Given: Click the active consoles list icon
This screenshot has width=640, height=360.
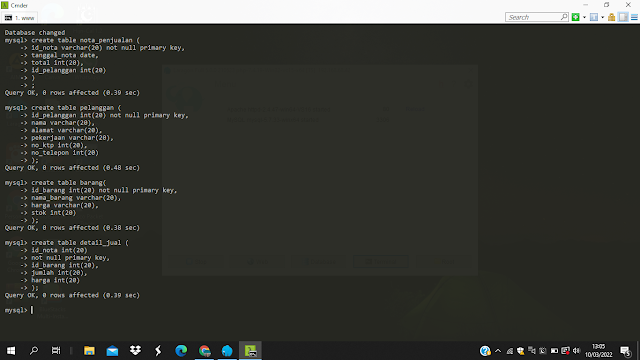Looking at the screenshot, I should (594, 17).
